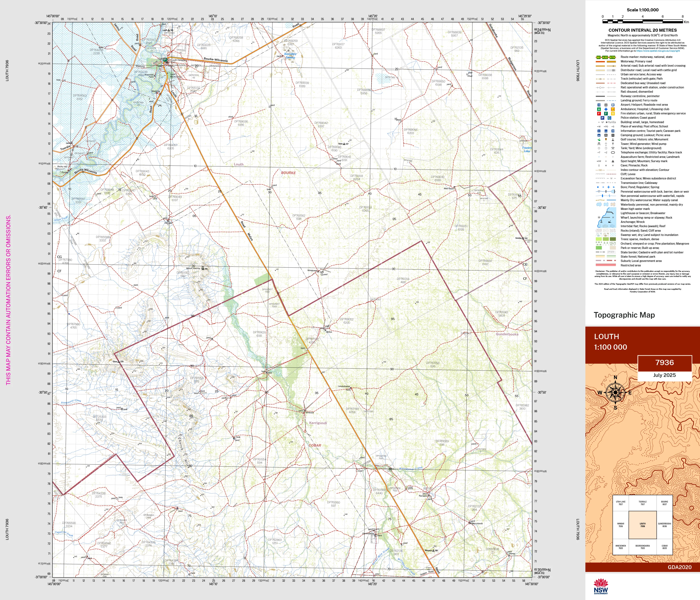This screenshot has width=700, height=600.
Task: Select the Toorale 7937 cell in index map
Action: tap(642, 503)
